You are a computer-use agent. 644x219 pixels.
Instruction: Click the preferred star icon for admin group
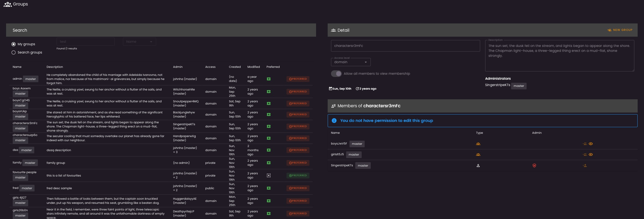(269, 79)
